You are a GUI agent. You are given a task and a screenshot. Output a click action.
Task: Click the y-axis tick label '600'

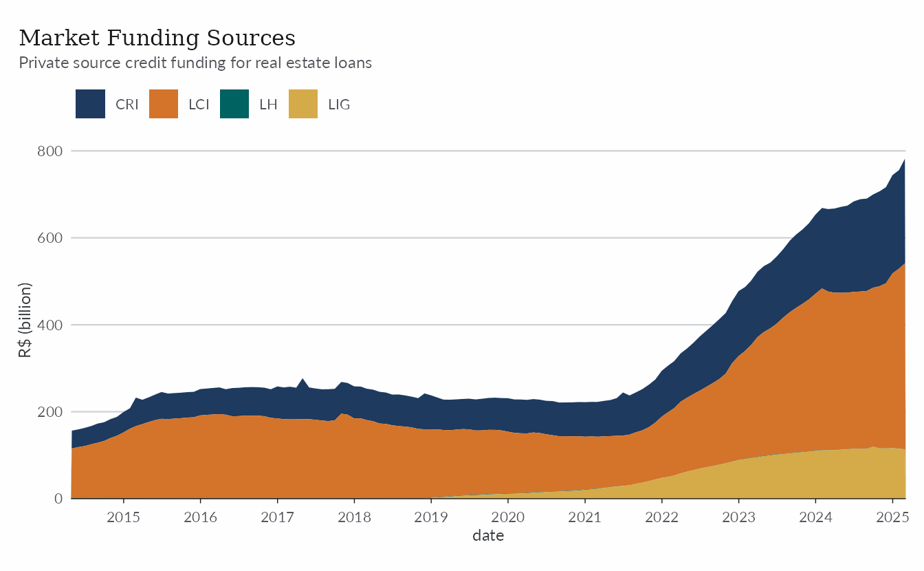coord(52,238)
